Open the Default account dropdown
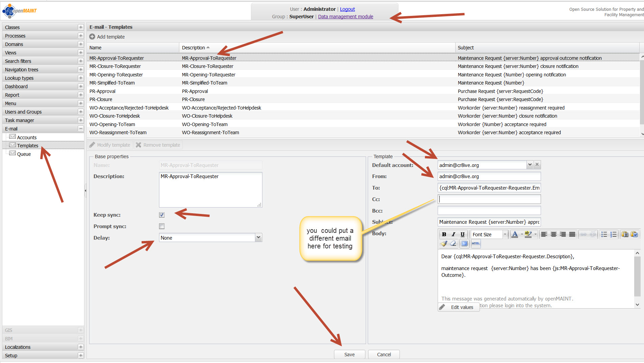The image size is (644, 363). point(530,165)
